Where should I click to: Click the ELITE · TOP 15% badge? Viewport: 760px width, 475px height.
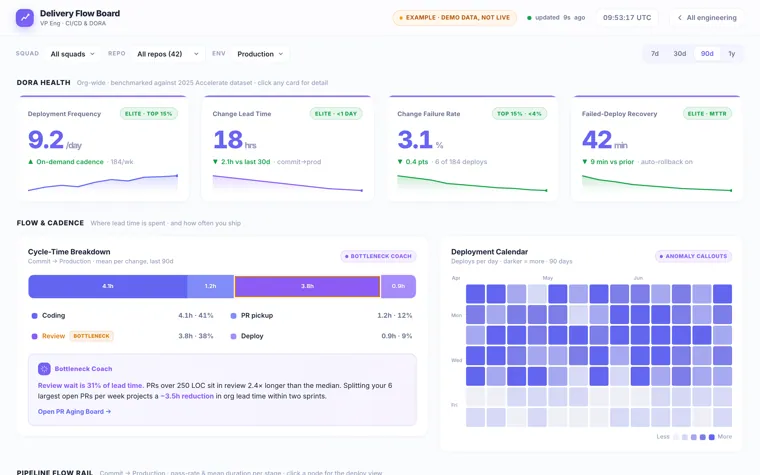point(148,114)
